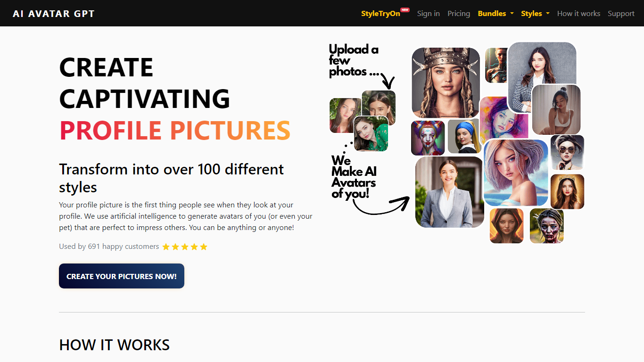This screenshot has width=644, height=362.
Task: Expand the Bundles dropdown menu
Action: 495,14
